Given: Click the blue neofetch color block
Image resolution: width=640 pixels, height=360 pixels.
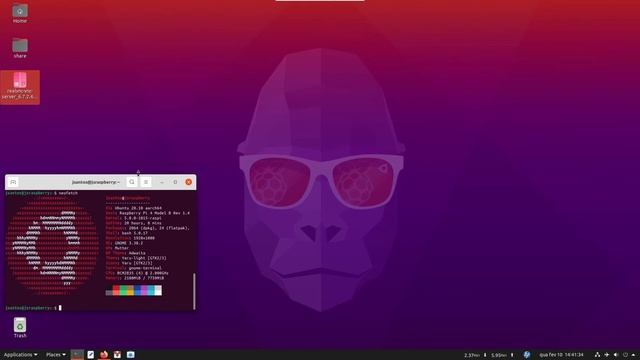Looking at the screenshot, I should point(137,290).
